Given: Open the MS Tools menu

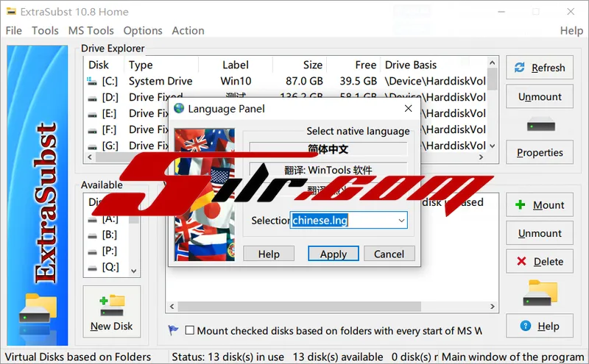Looking at the screenshot, I should pos(91,30).
